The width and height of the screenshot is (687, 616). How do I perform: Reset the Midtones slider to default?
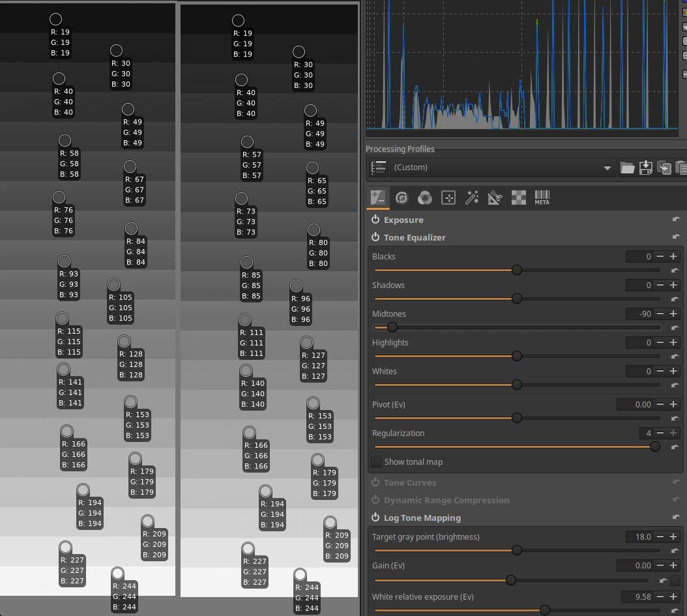point(675,328)
